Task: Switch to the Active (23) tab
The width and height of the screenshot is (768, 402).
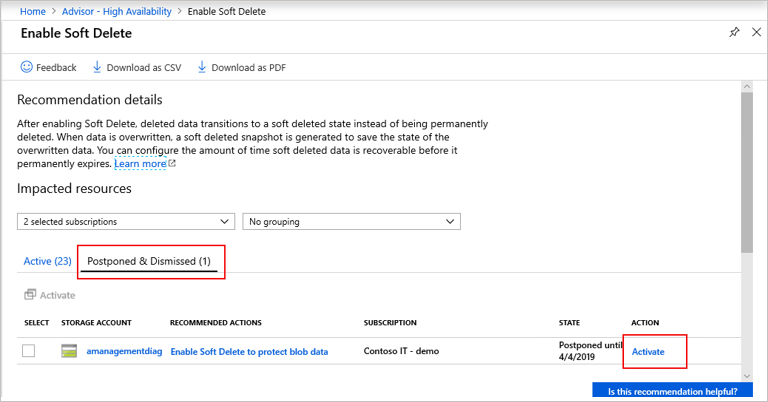Action: [x=46, y=261]
